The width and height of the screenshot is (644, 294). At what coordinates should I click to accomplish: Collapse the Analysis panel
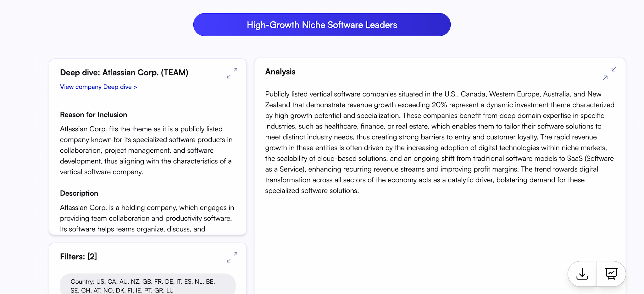coord(609,73)
